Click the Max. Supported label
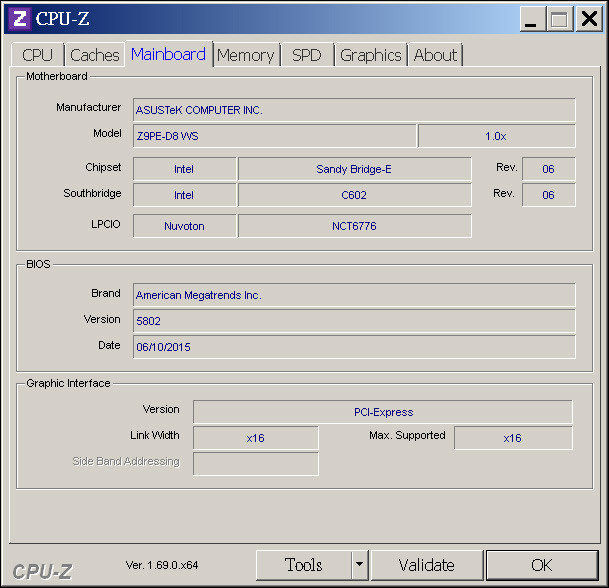The height and width of the screenshot is (588, 609). [x=407, y=435]
